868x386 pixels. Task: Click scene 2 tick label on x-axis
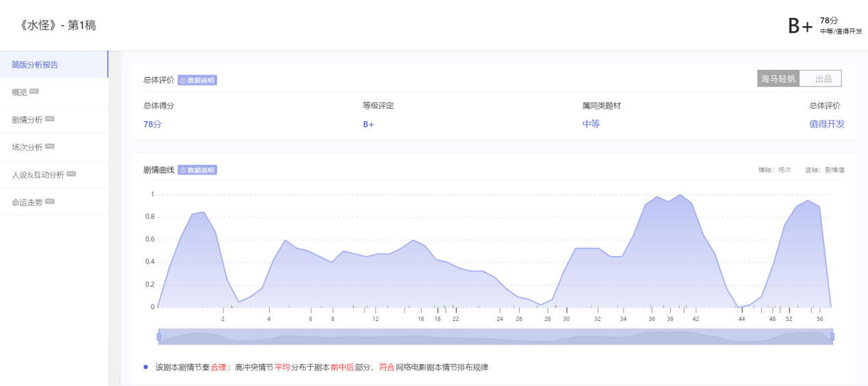(223, 319)
